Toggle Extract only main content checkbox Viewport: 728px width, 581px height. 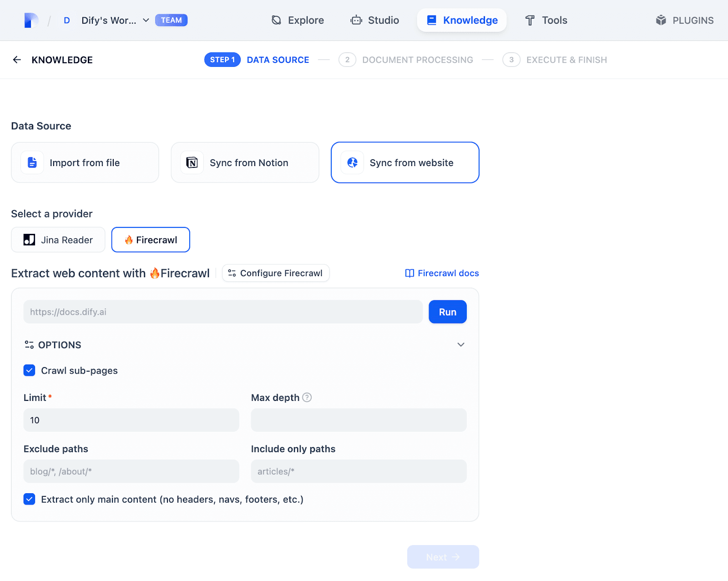tap(30, 499)
